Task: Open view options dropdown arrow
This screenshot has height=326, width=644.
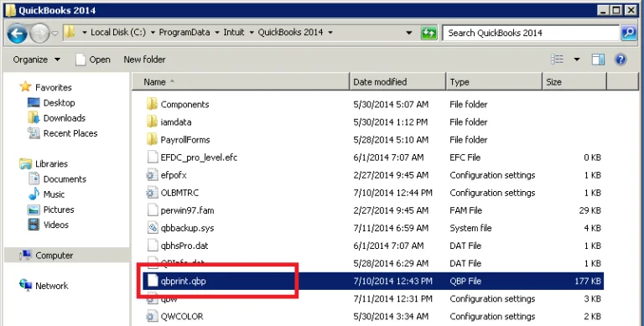Action: click(x=577, y=60)
